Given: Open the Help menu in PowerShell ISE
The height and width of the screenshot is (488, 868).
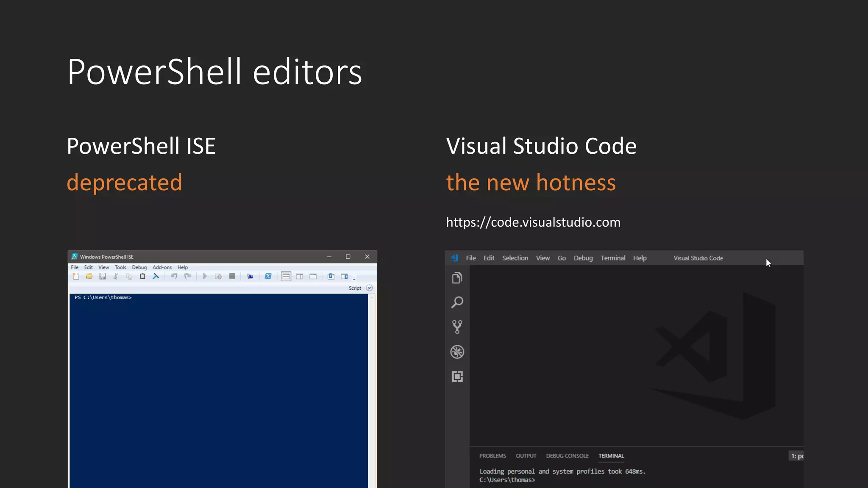Looking at the screenshot, I should [x=182, y=267].
